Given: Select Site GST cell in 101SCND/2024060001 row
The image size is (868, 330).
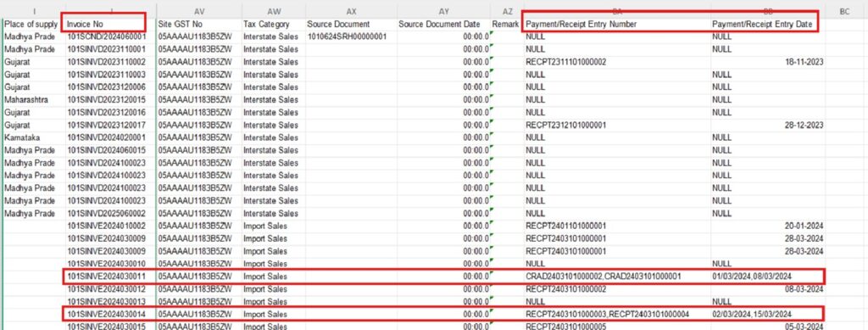Looking at the screenshot, I should [x=199, y=36].
